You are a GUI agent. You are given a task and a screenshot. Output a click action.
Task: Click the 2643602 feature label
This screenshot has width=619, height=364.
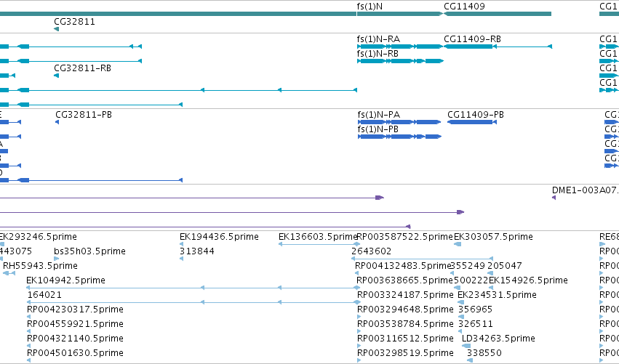(x=371, y=251)
